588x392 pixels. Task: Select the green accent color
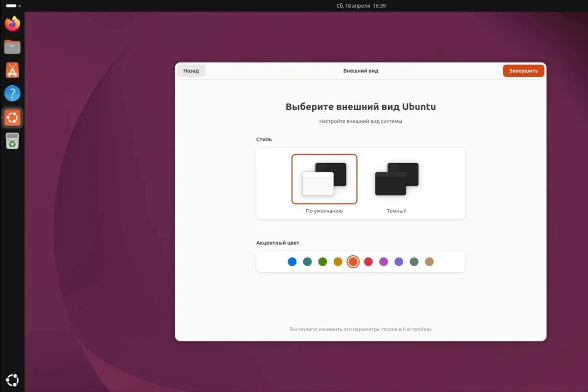pos(322,262)
